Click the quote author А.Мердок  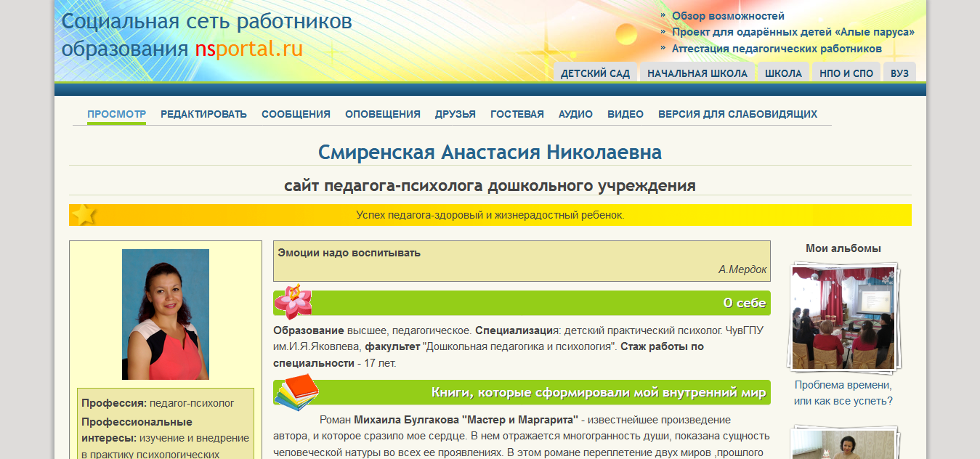pyautogui.click(x=742, y=269)
